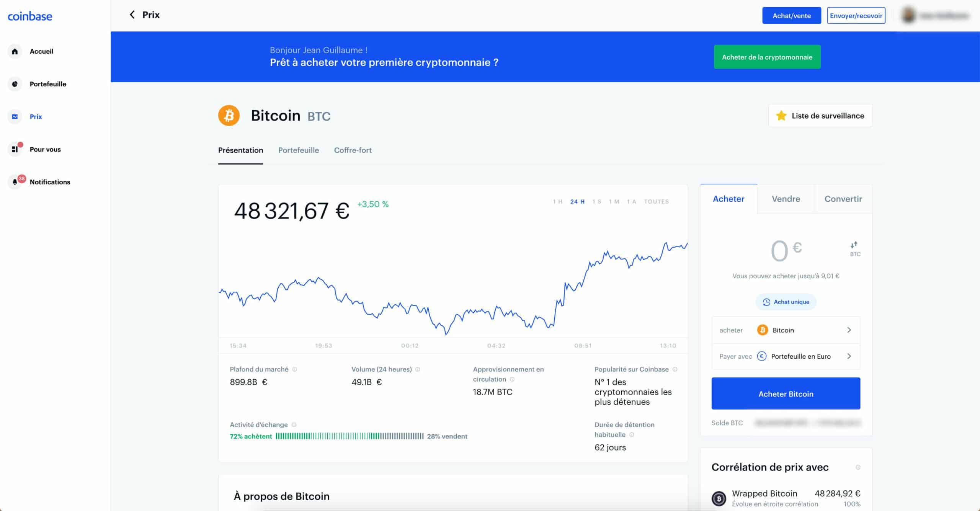
Task: Open the Portefeuille pie chart icon
Action: pyautogui.click(x=15, y=84)
